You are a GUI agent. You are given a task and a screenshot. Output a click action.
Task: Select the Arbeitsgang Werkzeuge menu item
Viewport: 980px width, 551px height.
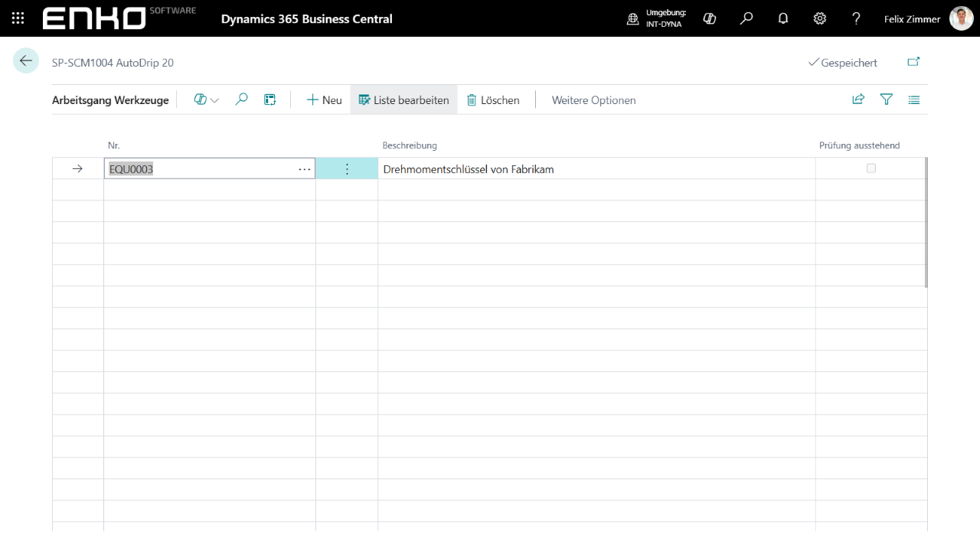110,99
